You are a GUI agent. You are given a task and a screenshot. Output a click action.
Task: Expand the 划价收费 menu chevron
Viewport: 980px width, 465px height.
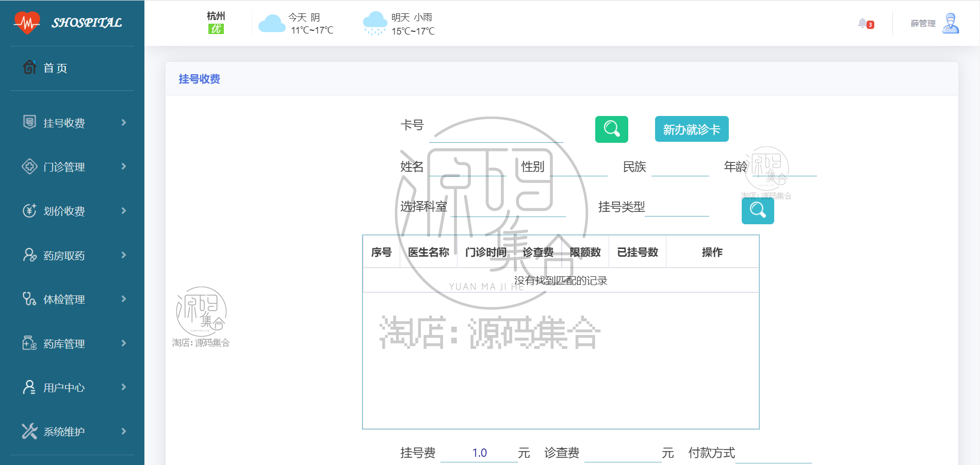[124, 210]
